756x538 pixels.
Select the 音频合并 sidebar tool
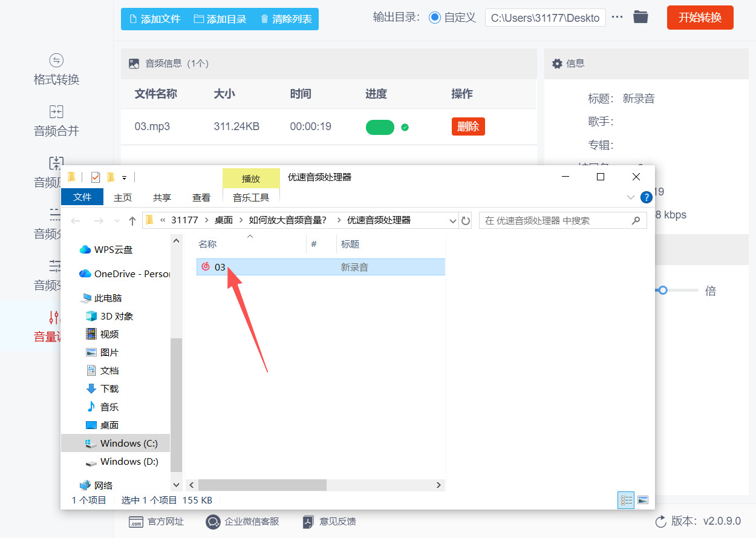coord(56,120)
